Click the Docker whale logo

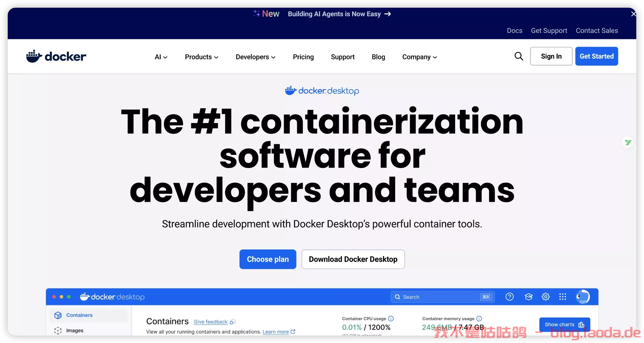click(56, 56)
